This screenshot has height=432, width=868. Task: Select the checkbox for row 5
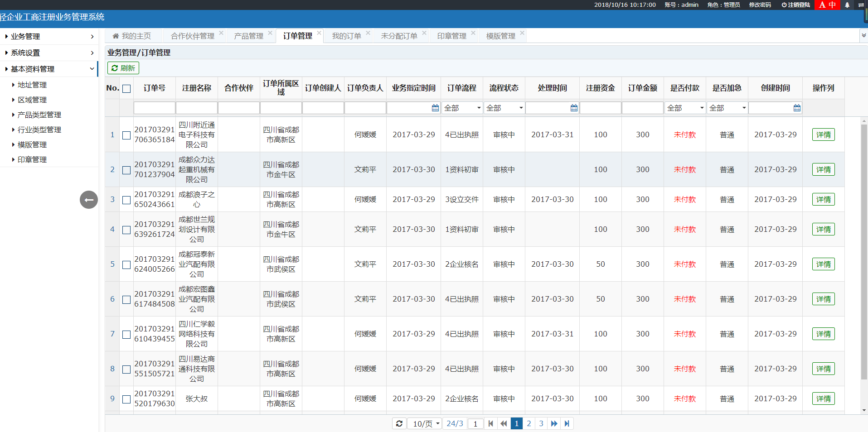(126, 264)
